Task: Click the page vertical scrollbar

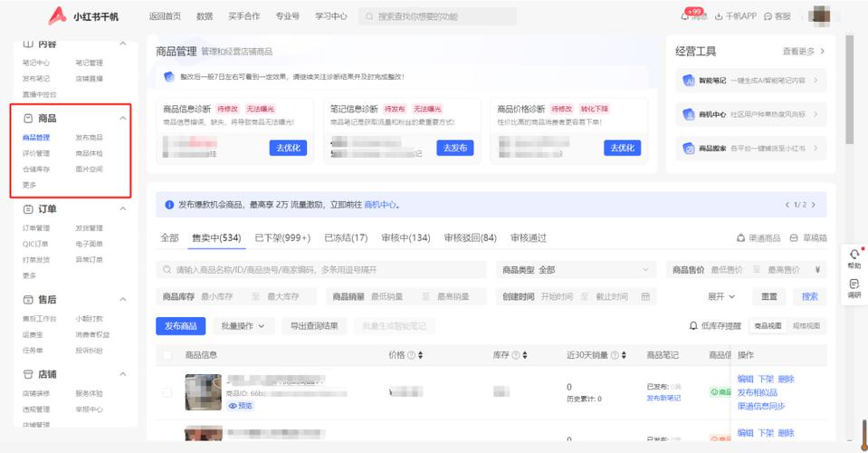Action: 850,89
